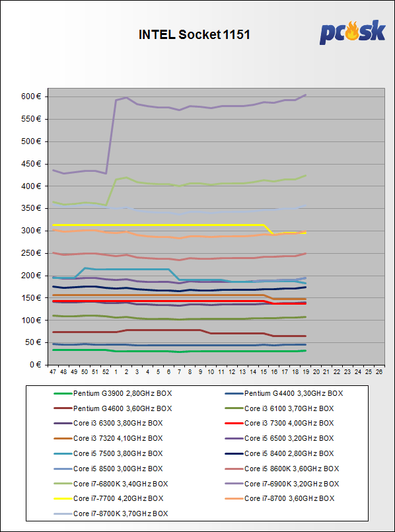
Task: Select legend entry Core i7-8700K 3,70GHz BOX
Action: click(x=111, y=513)
